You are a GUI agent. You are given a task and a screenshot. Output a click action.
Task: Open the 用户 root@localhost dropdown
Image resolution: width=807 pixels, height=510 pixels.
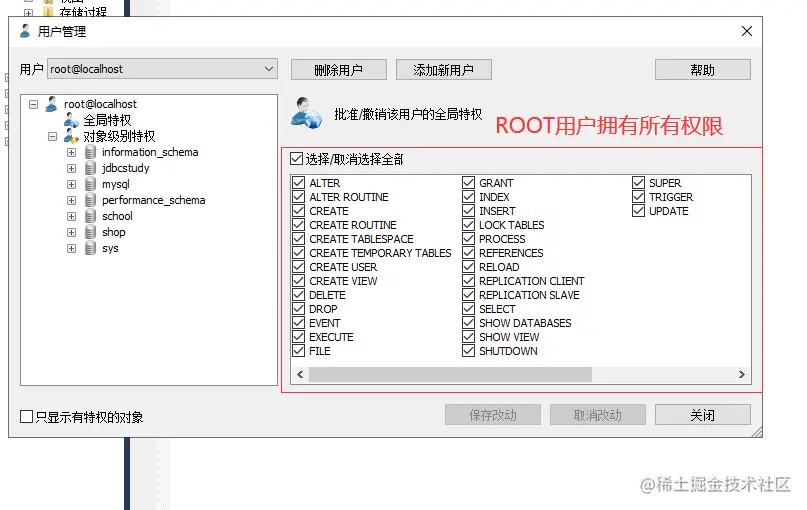click(x=162, y=68)
